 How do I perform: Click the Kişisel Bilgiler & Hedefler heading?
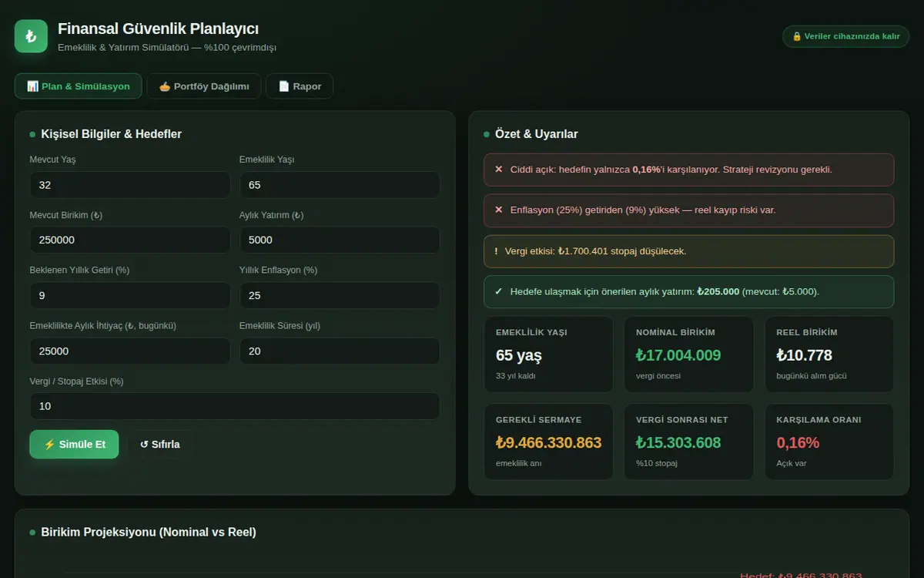tap(112, 134)
